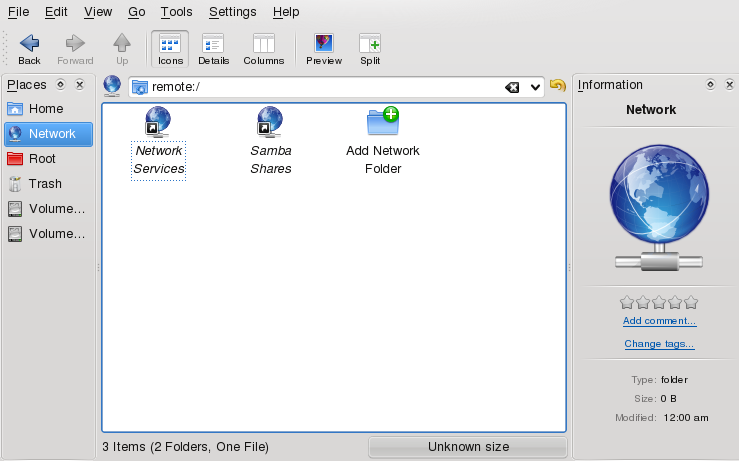Switch to Columns view mode
Image resolution: width=739 pixels, height=461 pixels.
263,49
